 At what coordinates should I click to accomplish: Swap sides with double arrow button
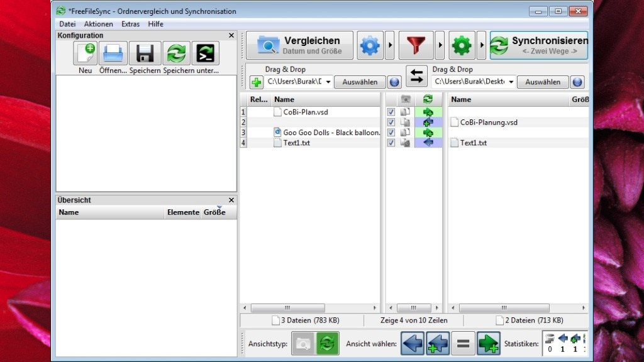pos(416,76)
